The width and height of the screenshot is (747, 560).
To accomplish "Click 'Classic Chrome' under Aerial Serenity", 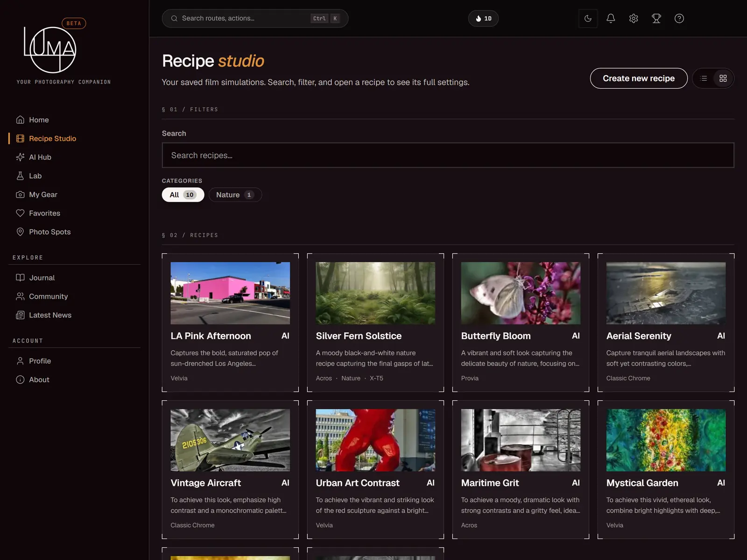I will pyautogui.click(x=628, y=378).
